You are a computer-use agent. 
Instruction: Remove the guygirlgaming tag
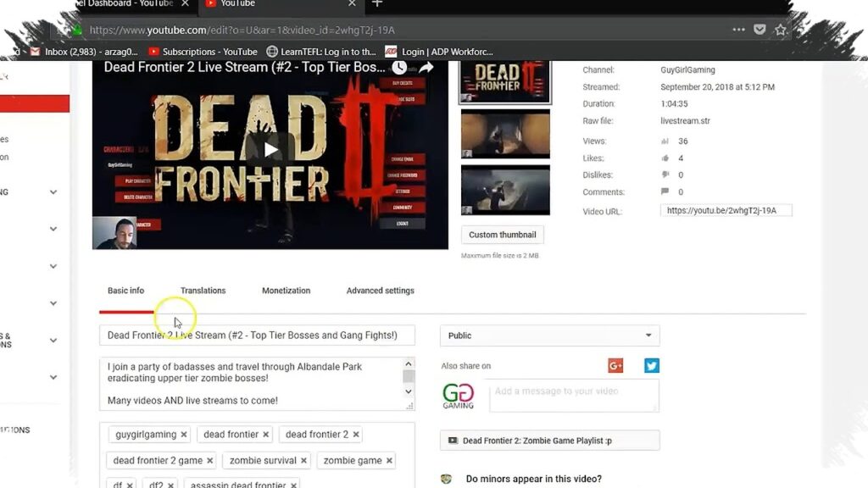tap(184, 435)
